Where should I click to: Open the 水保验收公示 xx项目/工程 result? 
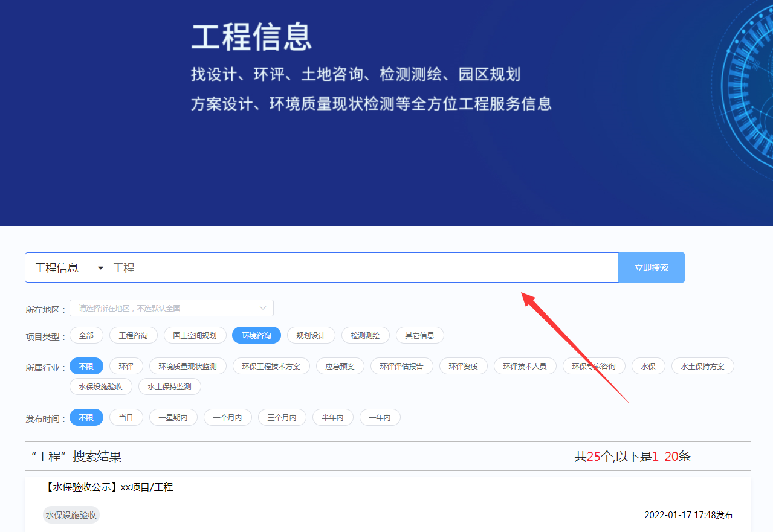pos(109,487)
